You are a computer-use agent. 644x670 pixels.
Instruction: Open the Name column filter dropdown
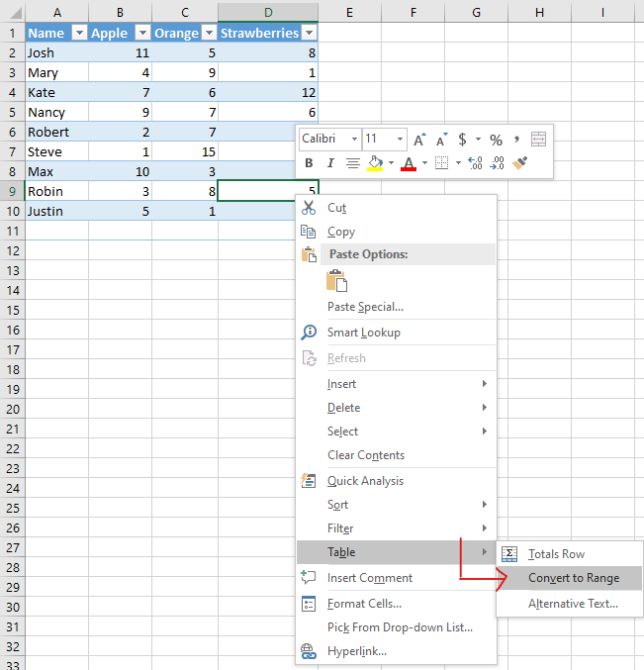[78, 33]
